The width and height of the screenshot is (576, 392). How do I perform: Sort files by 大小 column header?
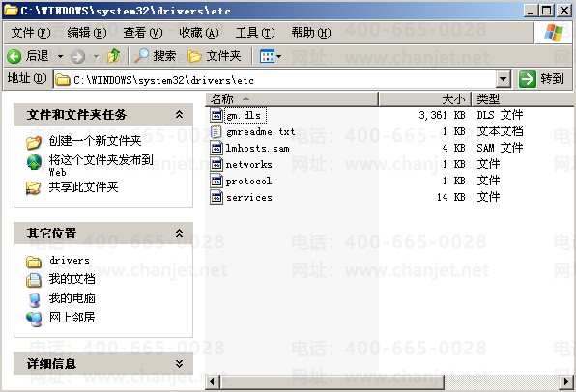[x=425, y=99]
